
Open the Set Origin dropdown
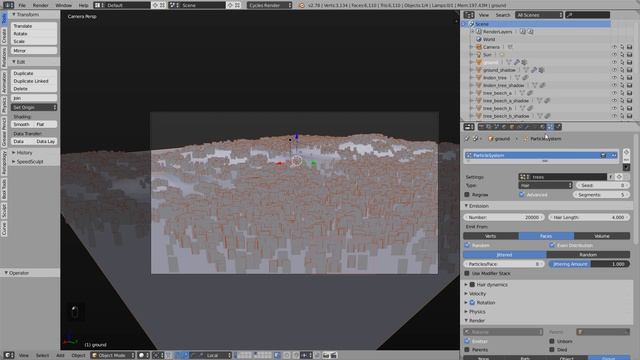point(34,107)
